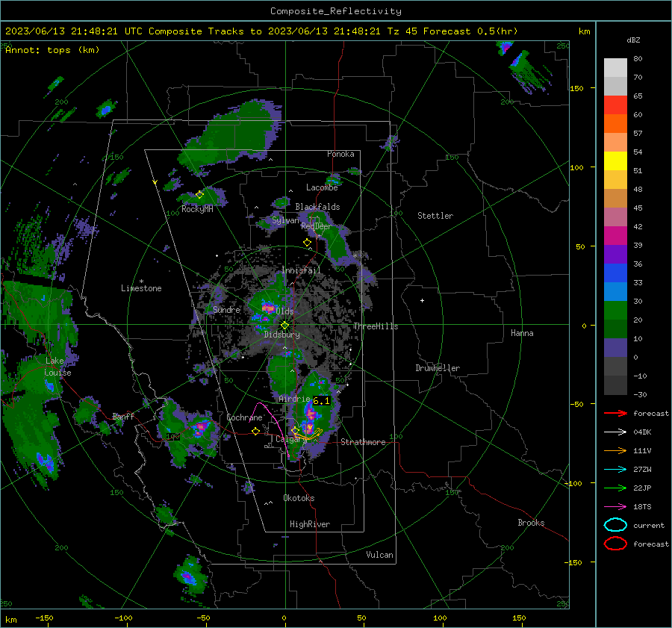Click the Blackfalds town label
Viewport: 672px width, 628px height.
pyautogui.click(x=317, y=207)
